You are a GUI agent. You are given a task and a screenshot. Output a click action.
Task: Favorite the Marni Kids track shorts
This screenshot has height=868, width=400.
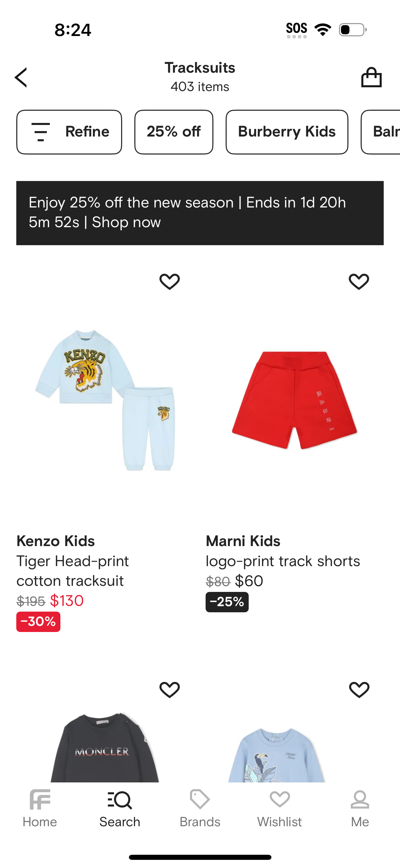pyautogui.click(x=359, y=282)
